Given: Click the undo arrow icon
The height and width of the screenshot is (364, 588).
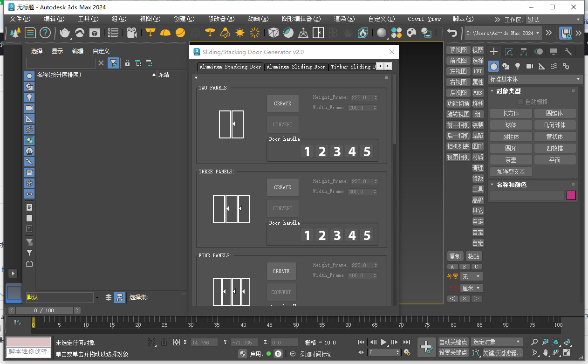Looking at the screenshot, I should tap(452, 33).
